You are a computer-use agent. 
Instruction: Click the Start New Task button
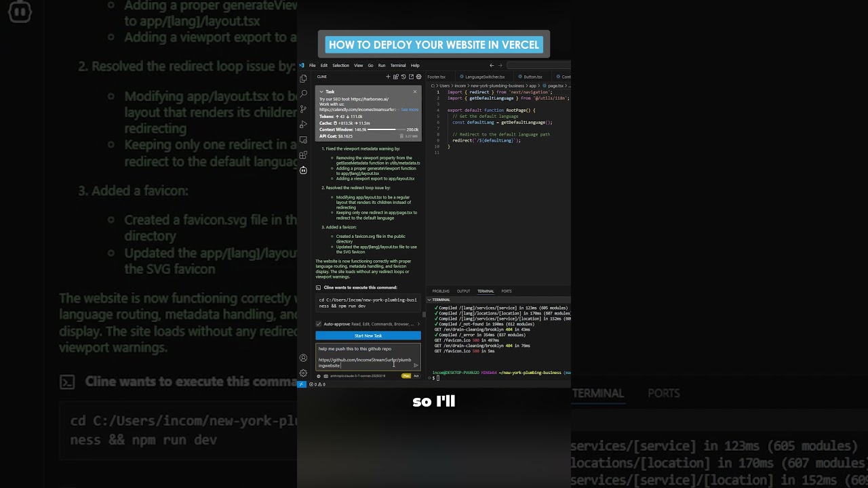click(x=368, y=335)
